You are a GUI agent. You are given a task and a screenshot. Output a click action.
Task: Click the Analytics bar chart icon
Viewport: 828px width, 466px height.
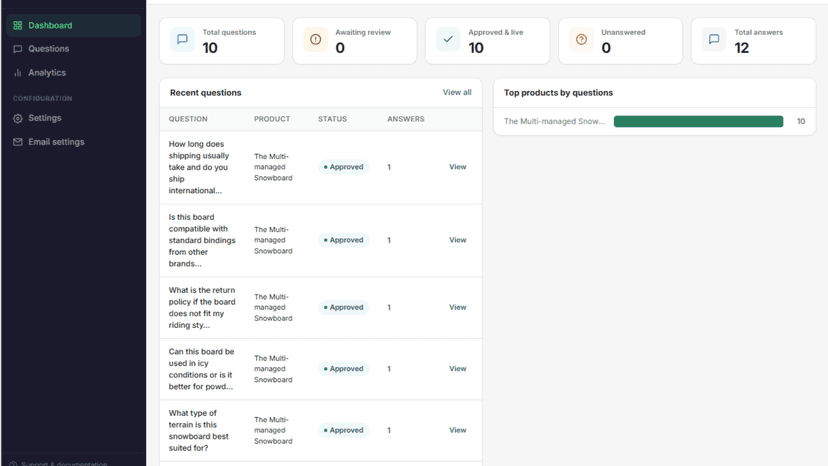pyautogui.click(x=17, y=73)
